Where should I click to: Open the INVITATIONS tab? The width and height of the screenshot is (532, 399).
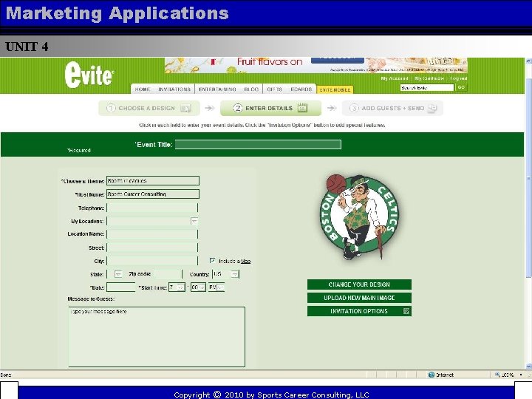[174, 89]
